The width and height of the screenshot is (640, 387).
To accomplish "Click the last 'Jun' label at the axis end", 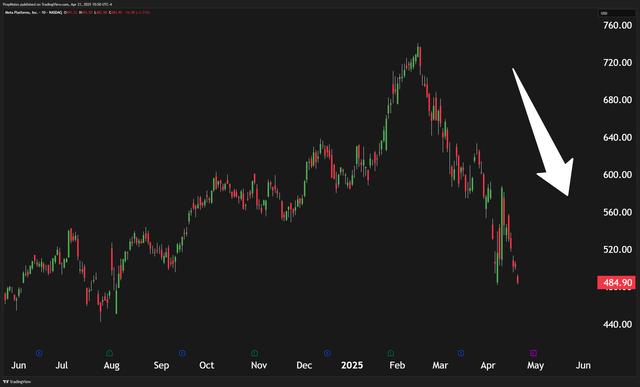I will (x=583, y=365).
